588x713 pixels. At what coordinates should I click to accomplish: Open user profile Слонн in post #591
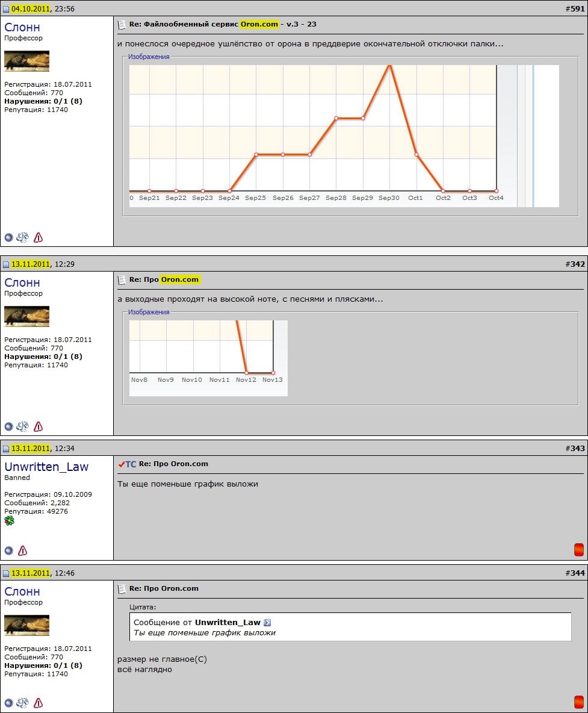[22, 27]
